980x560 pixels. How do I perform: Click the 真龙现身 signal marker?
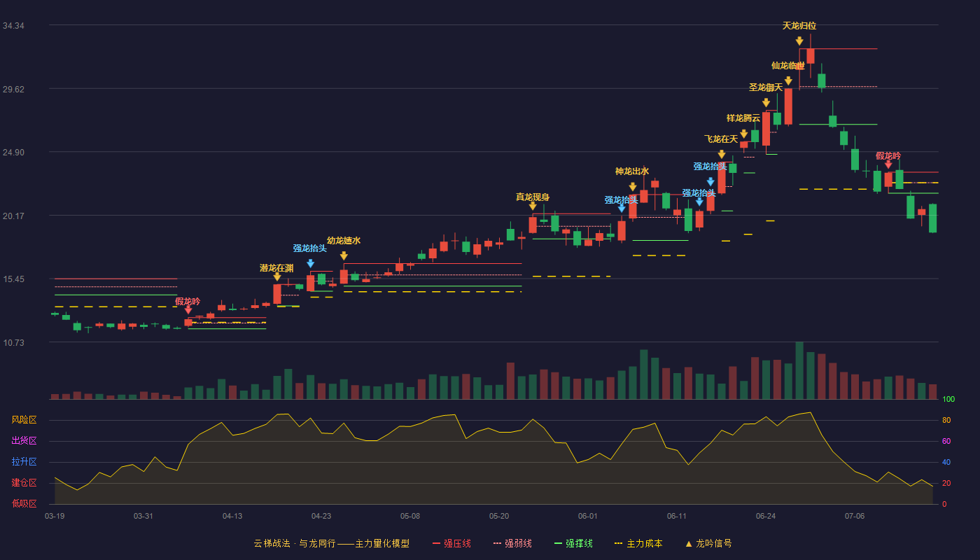[x=533, y=206]
